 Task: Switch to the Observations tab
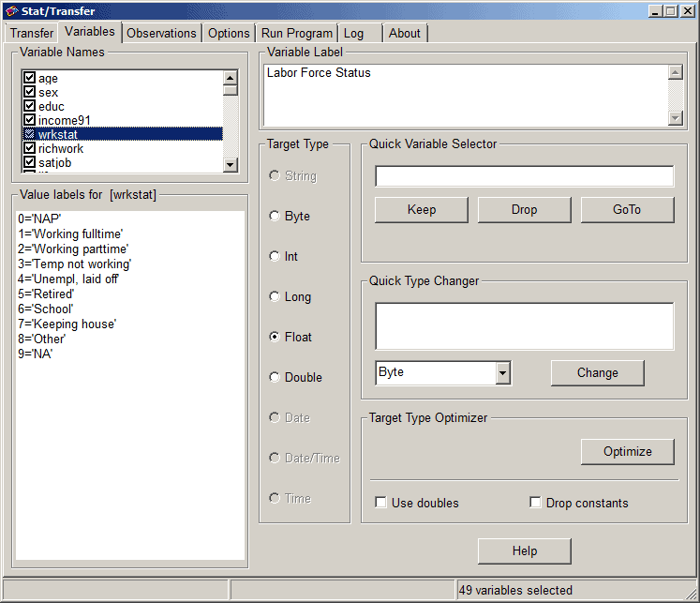(161, 33)
